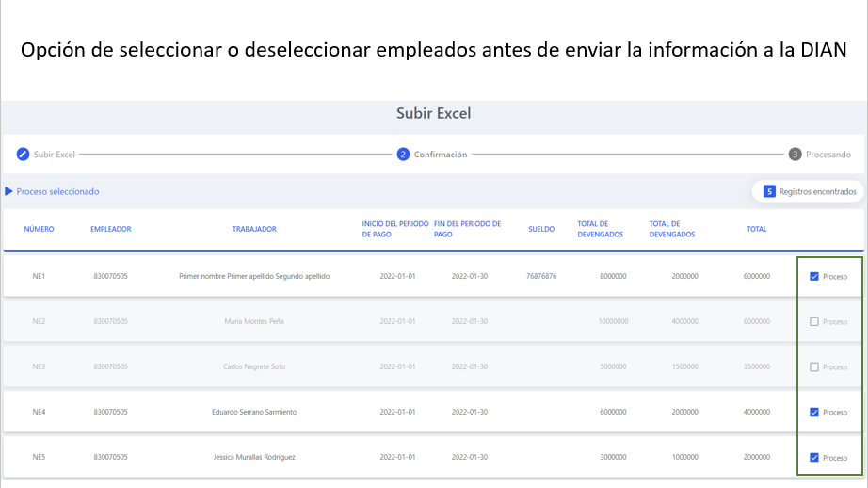Image resolution: width=868 pixels, height=488 pixels.
Task: Click worker name Carlos Negrete Soto
Action: 254,366
